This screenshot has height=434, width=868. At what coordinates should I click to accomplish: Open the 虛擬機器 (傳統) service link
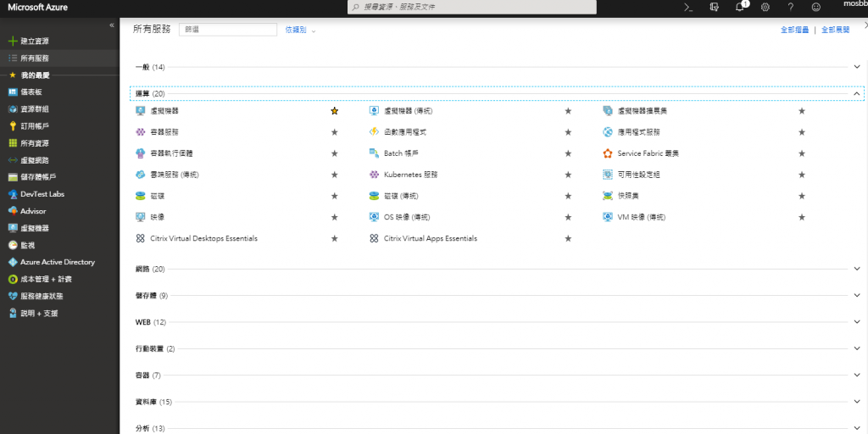[409, 111]
